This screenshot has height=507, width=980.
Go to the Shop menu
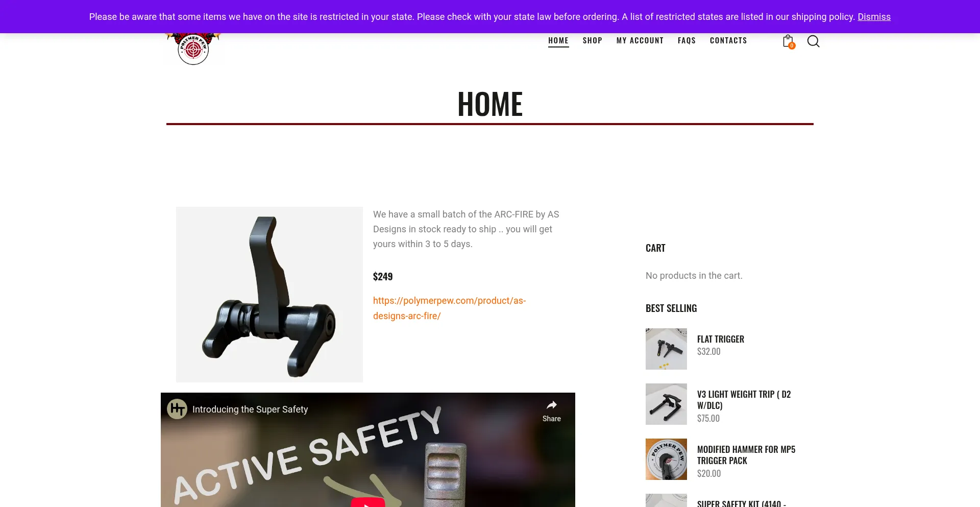pyautogui.click(x=592, y=40)
